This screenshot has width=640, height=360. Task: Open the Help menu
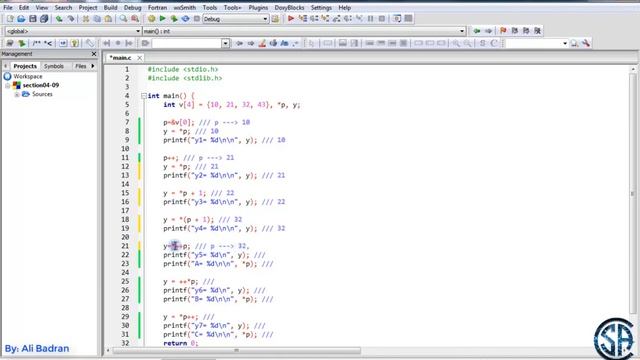coord(344,7)
